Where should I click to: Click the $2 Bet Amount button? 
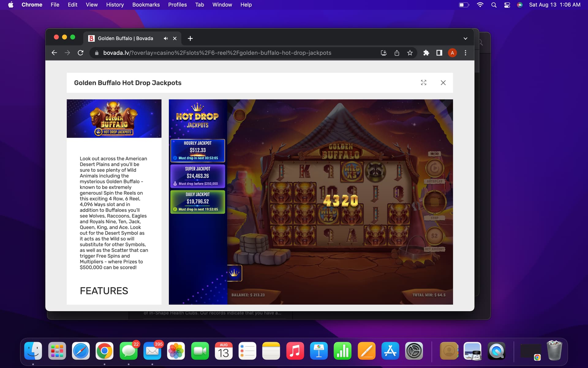pos(434,236)
